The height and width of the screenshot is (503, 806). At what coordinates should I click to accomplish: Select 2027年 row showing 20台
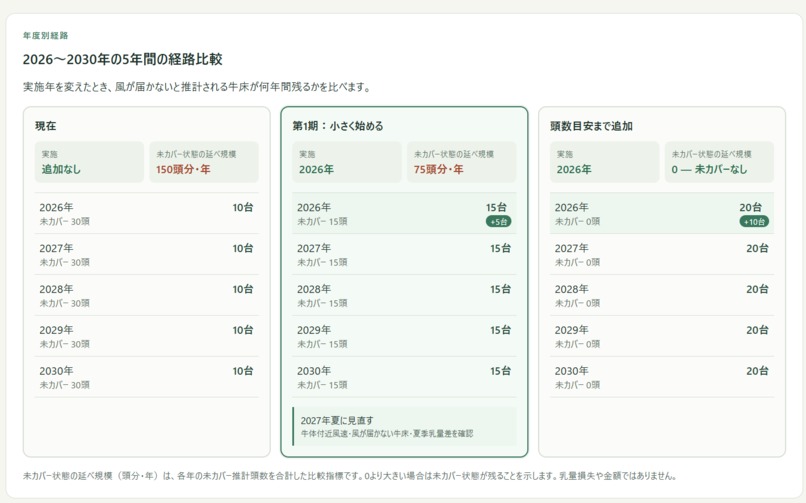[662, 254]
